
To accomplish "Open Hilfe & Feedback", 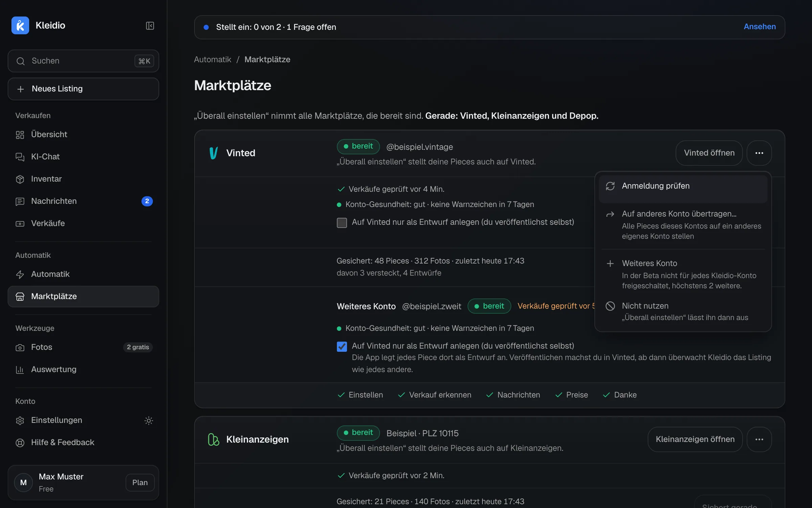I will tap(83, 442).
